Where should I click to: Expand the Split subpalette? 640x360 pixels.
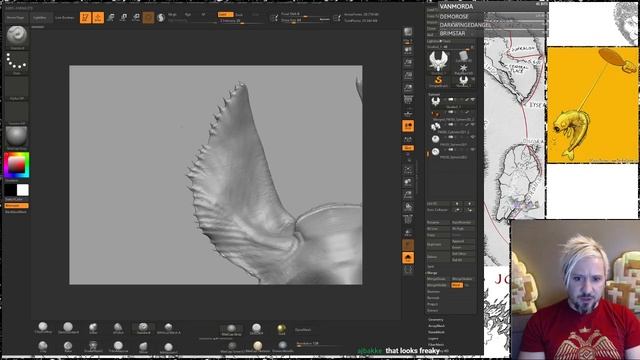pos(431,267)
